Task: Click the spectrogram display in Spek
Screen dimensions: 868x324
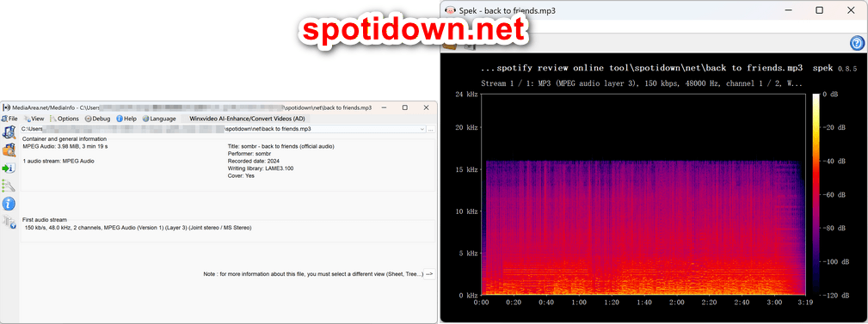Action: [643, 194]
